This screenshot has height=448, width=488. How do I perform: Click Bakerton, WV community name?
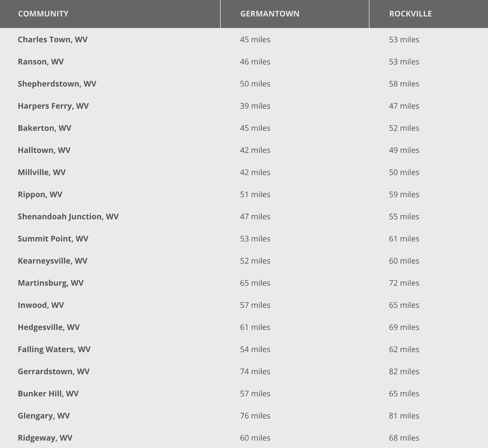point(44,128)
